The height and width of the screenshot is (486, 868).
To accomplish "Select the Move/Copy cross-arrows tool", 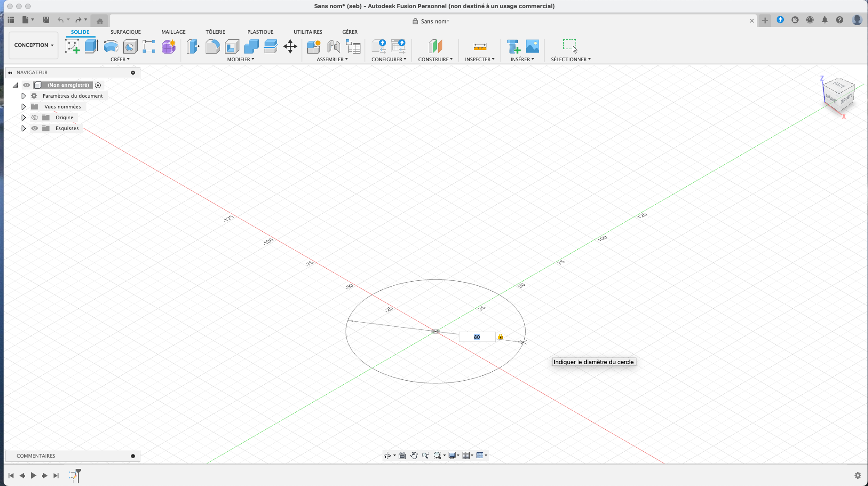I will click(290, 46).
